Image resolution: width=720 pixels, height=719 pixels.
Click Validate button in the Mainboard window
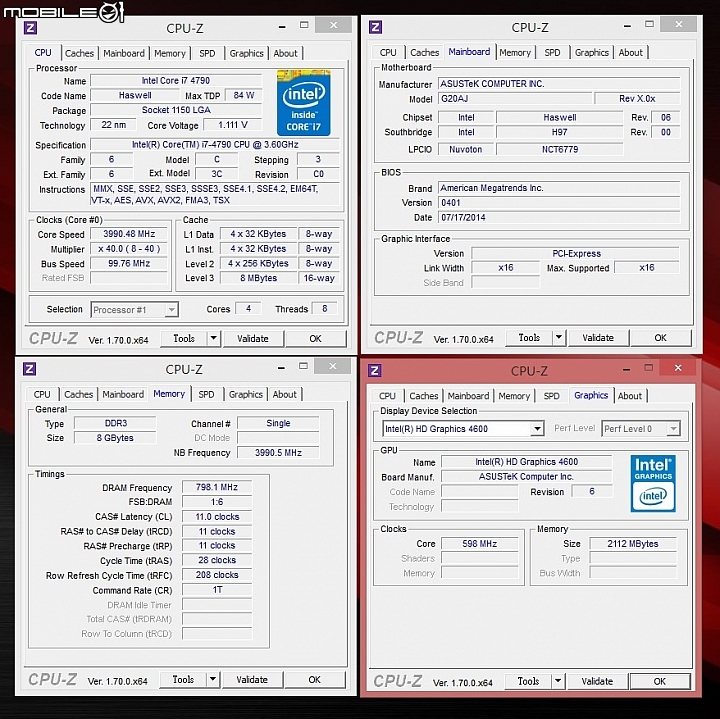coord(598,338)
